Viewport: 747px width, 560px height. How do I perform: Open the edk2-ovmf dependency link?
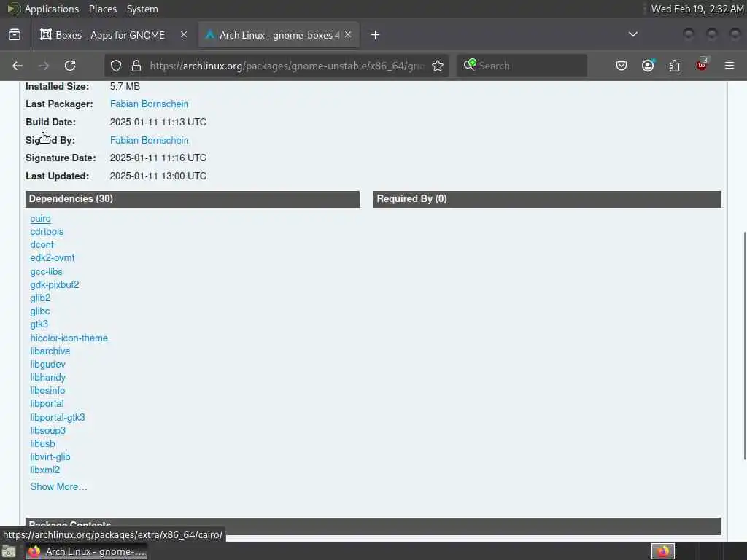pyautogui.click(x=53, y=257)
